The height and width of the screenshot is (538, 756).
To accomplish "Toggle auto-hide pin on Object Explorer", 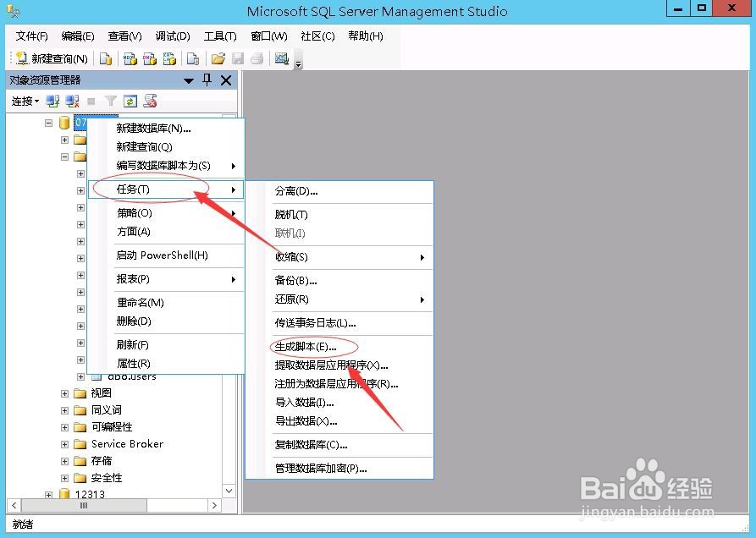I will tap(207, 80).
